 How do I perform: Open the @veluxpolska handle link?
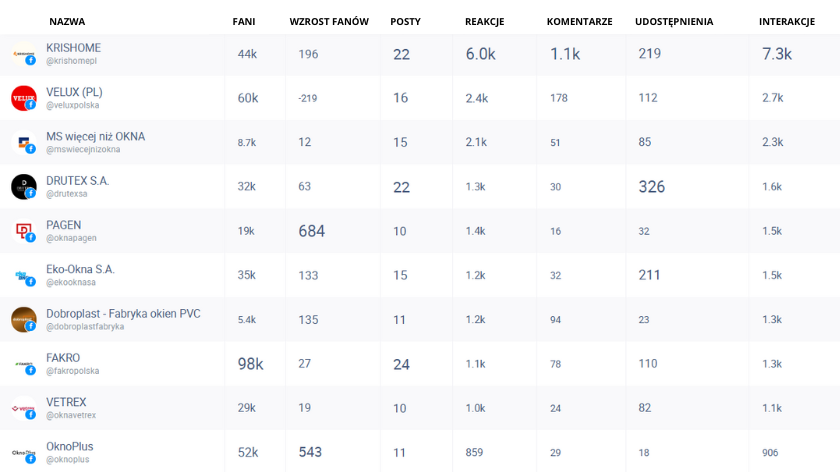72,105
